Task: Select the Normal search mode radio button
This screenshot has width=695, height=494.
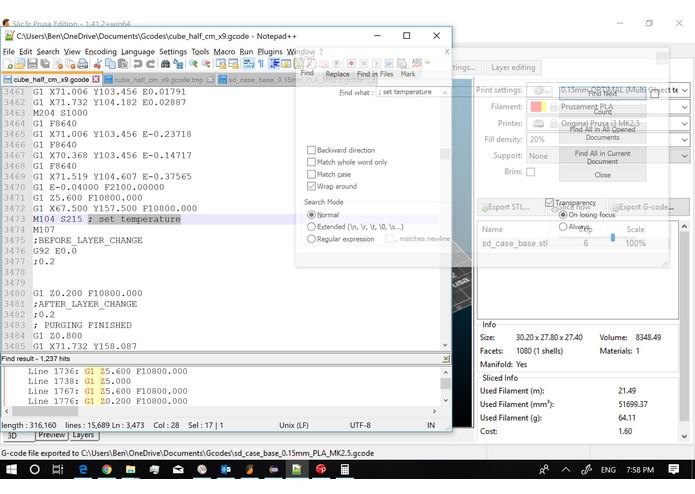Action: coord(311,214)
